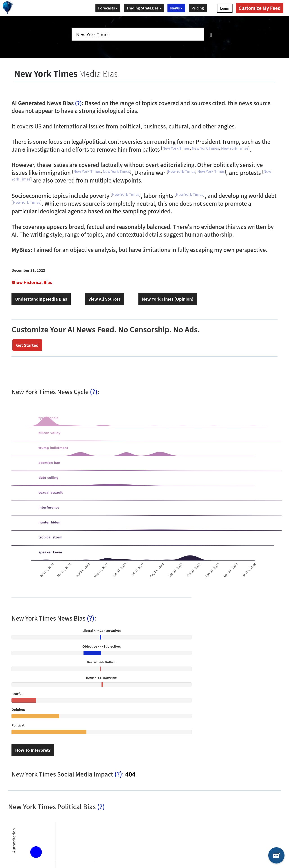Click the search icon beside the search field
This screenshot has width=289, height=868.
pos(211,35)
